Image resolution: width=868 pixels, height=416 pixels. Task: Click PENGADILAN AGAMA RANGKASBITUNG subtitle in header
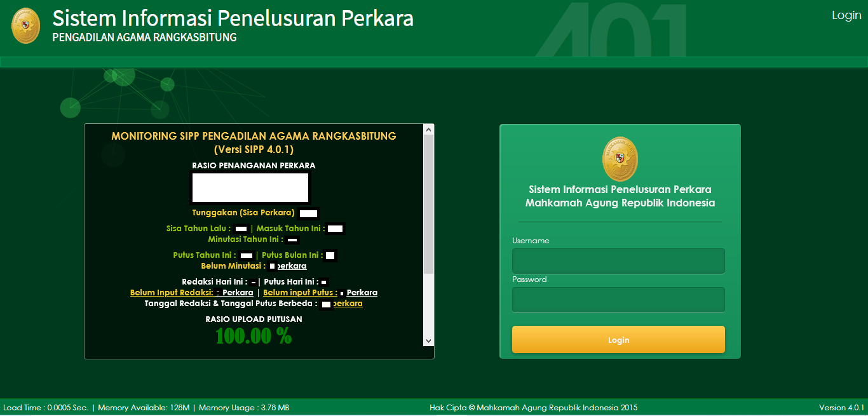click(x=144, y=37)
